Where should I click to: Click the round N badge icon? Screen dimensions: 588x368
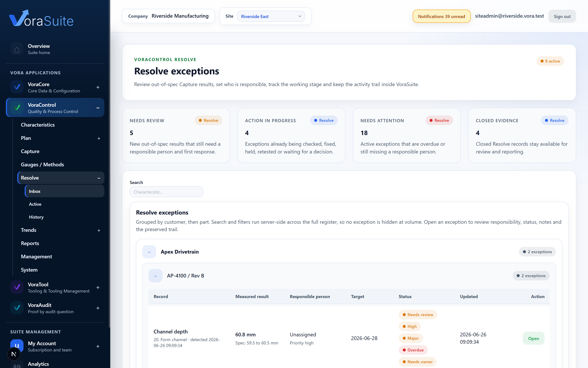click(x=14, y=354)
